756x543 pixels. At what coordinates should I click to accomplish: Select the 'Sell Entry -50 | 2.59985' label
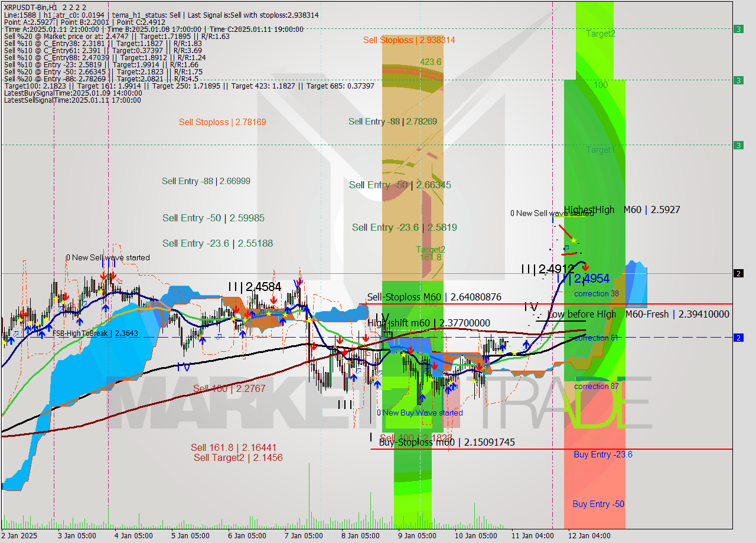click(x=213, y=218)
